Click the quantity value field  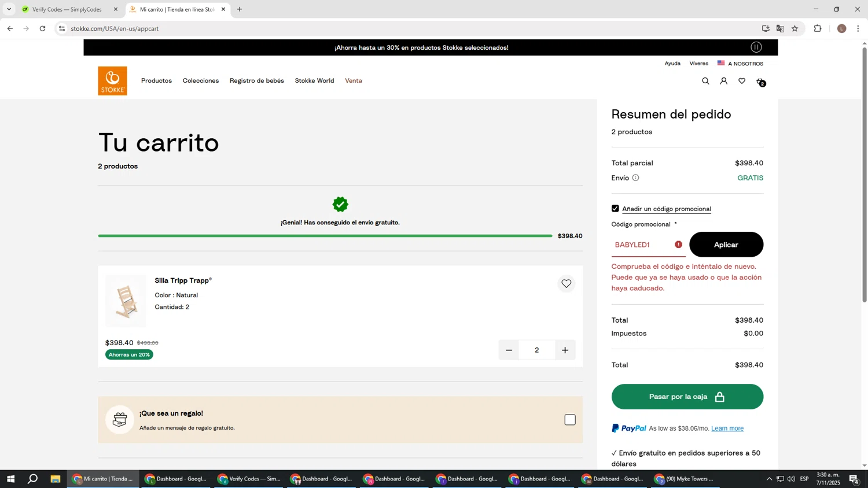click(537, 350)
